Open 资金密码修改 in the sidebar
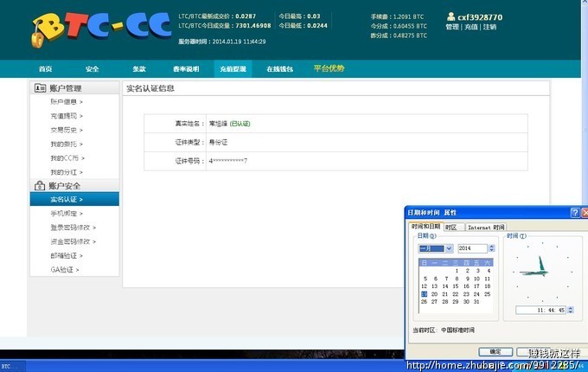Image resolution: width=588 pixels, height=372 pixels. [73, 242]
